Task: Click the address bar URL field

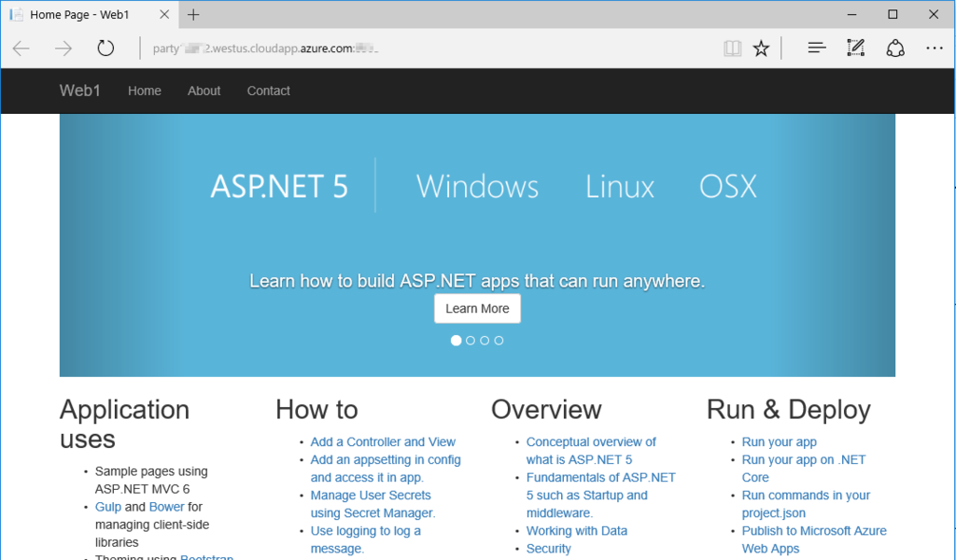Action: pyautogui.click(x=427, y=49)
